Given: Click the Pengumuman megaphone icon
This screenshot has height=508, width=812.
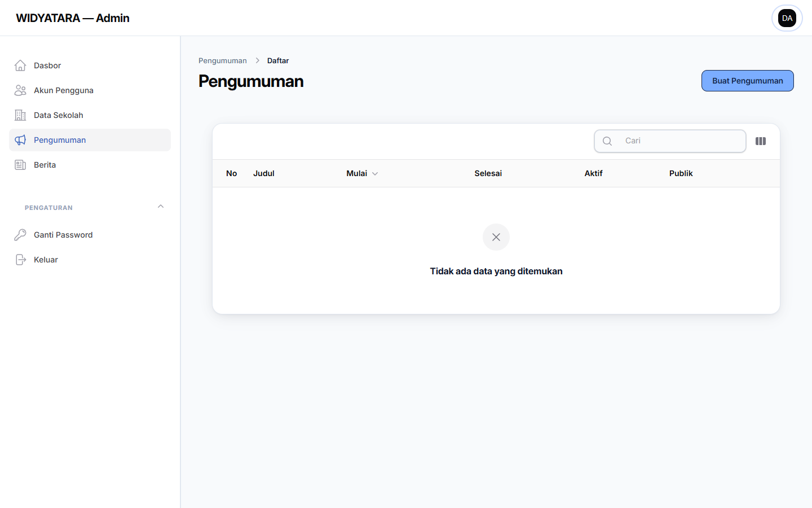Looking at the screenshot, I should tap(20, 140).
